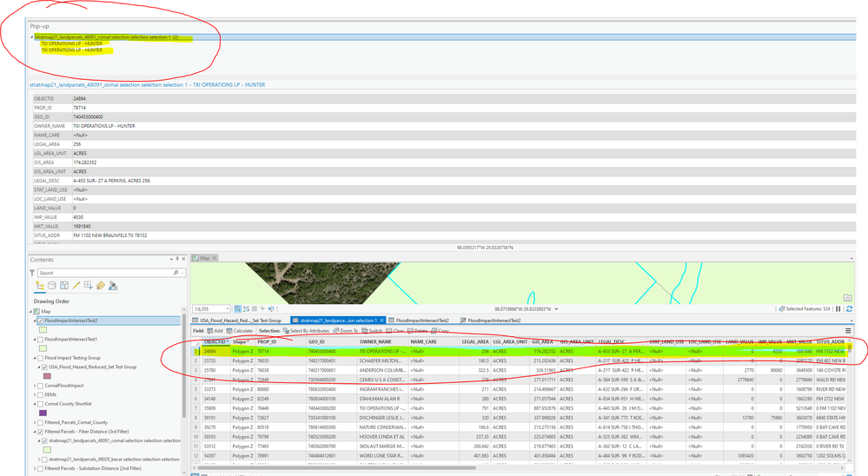The image size is (868, 476).
Task: Switch to stratmap21_landparce...ion selection 1 tab
Action: pyautogui.click(x=338, y=321)
